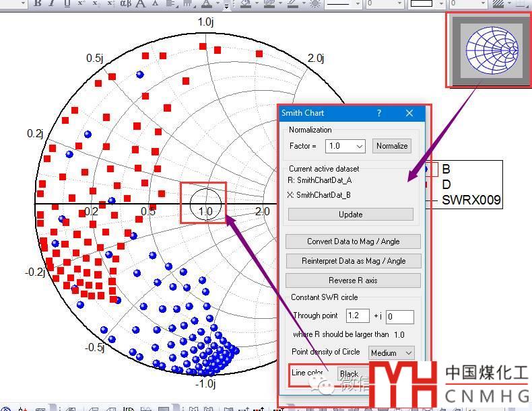Image resolution: width=532 pixels, height=411 pixels.
Task: Click the Bold formatting icon
Action: [x=38, y=3]
